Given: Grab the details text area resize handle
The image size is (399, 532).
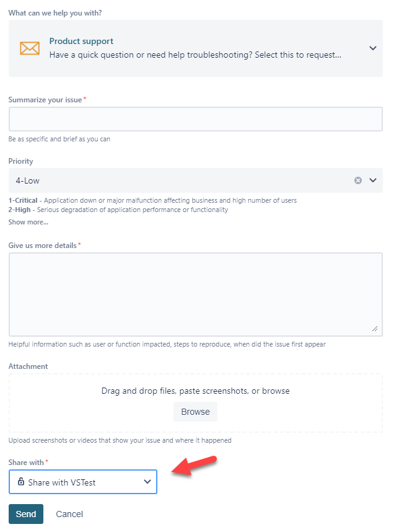Looking at the screenshot, I should 375,329.
